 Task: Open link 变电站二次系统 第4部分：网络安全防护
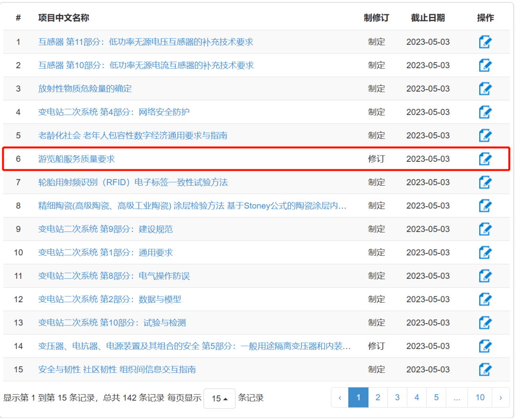[x=114, y=112]
